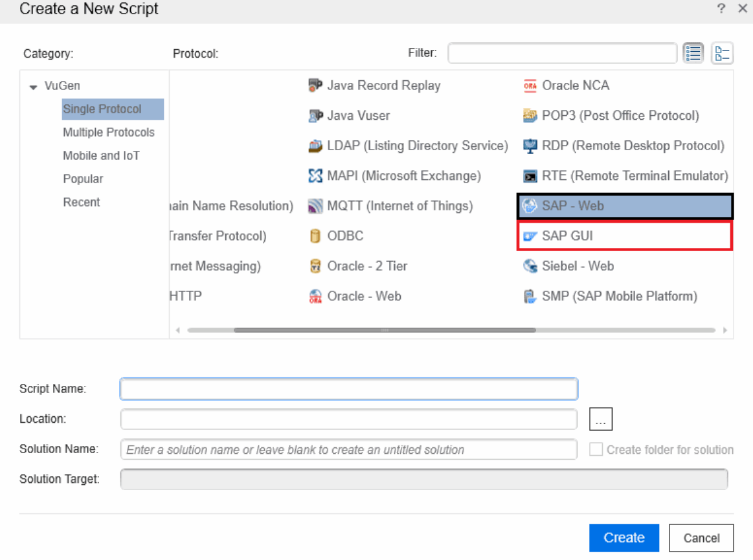Select MAPI (Microsoft Exchange) text
This screenshot has width=753, height=560.
click(404, 176)
